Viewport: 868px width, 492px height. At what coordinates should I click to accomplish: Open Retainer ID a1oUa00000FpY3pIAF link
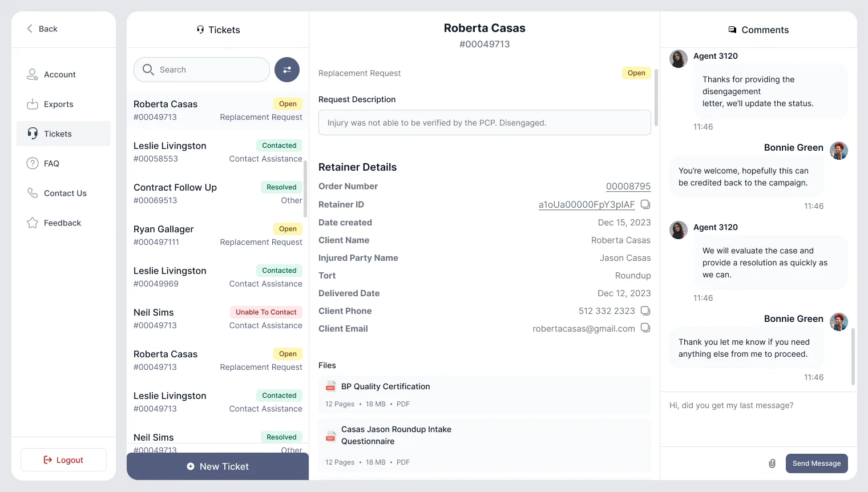coord(587,204)
